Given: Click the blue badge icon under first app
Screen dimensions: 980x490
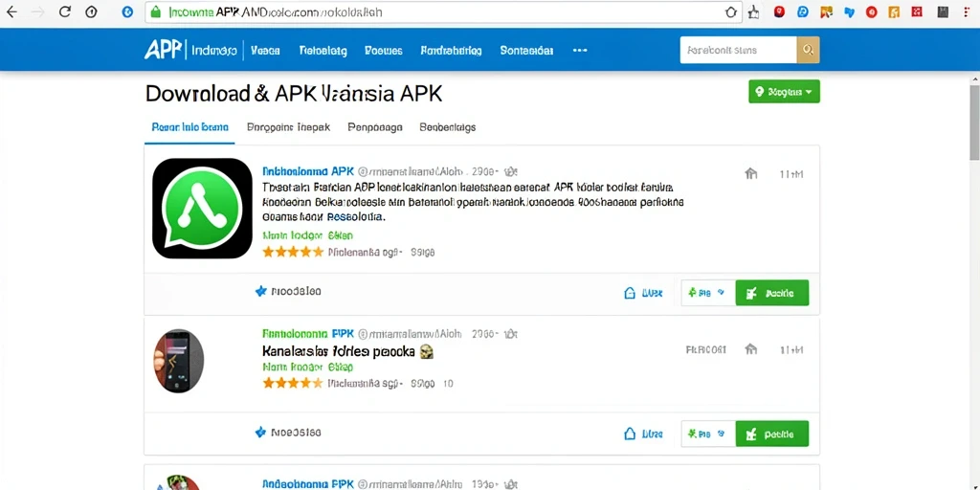Looking at the screenshot, I should 261,291.
